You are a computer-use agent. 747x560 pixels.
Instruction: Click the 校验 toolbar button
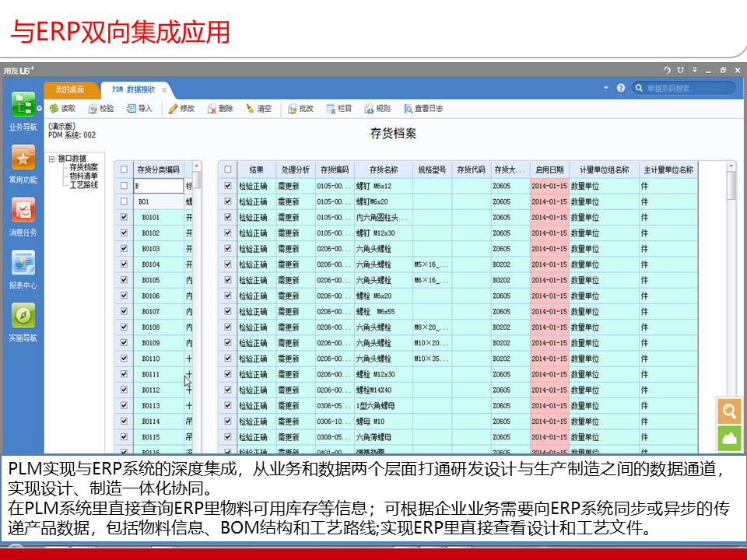point(101,109)
